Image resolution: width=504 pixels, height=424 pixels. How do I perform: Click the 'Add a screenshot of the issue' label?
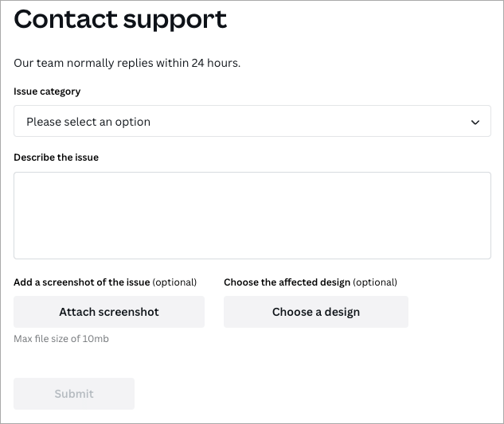[x=81, y=282]
